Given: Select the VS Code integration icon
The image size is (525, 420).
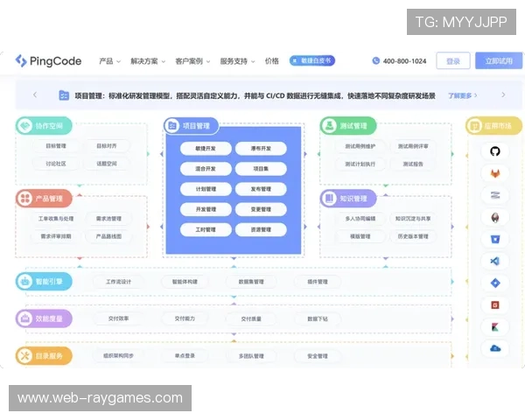Looking at the screenshot, I should click(495, 261).
